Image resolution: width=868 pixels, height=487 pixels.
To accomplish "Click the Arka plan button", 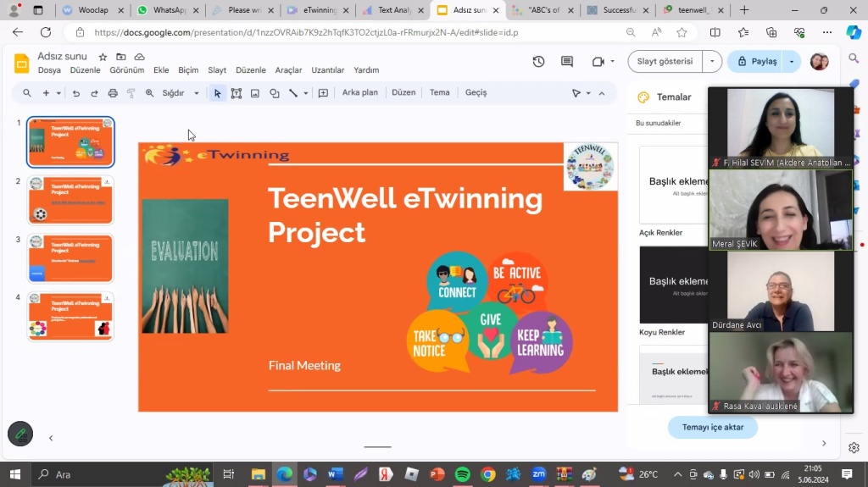I will click(359, 92).
